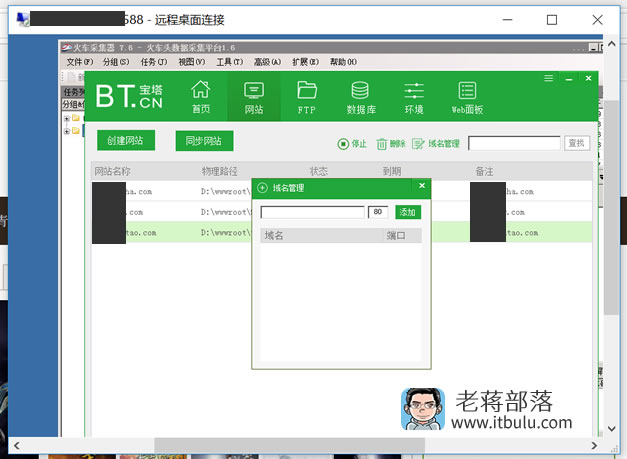The image size is (627, 459).
Task: Click the 火车采集器 app title icon
Action: (x=66, y=48)
